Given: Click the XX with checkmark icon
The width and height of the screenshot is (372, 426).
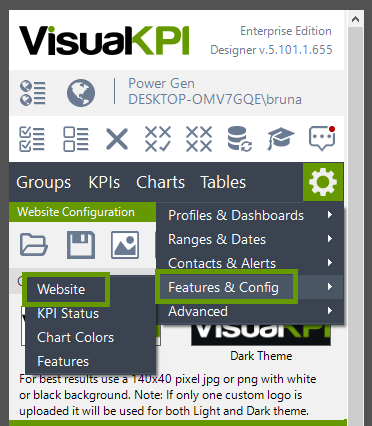Looking at the screenshot, I should (x=158, y=139).
